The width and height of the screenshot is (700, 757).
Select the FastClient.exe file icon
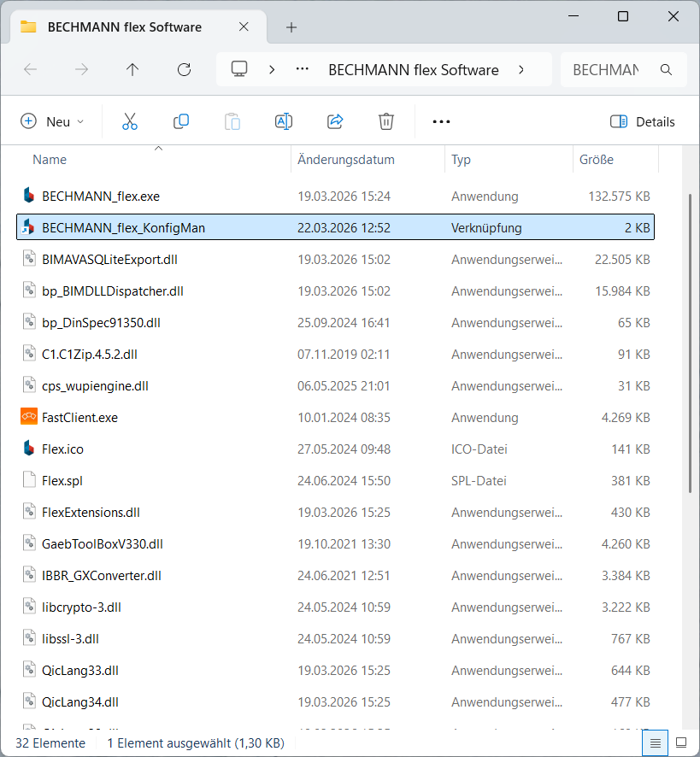click(x=30, y=418)
